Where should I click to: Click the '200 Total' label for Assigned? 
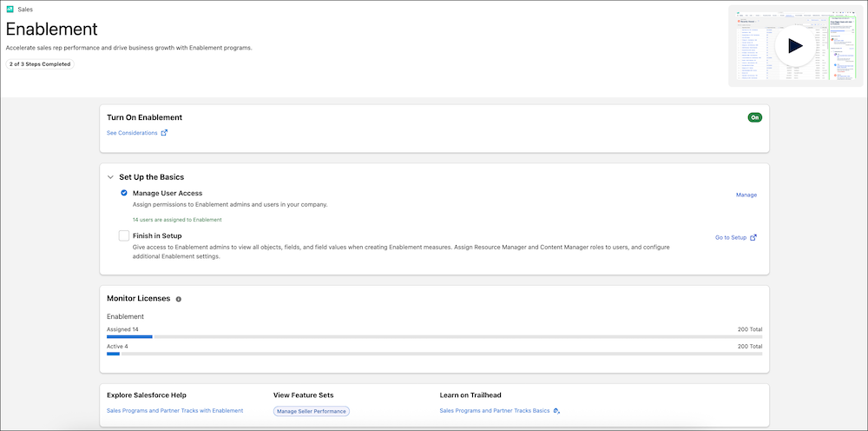click(x=750, y=329)
